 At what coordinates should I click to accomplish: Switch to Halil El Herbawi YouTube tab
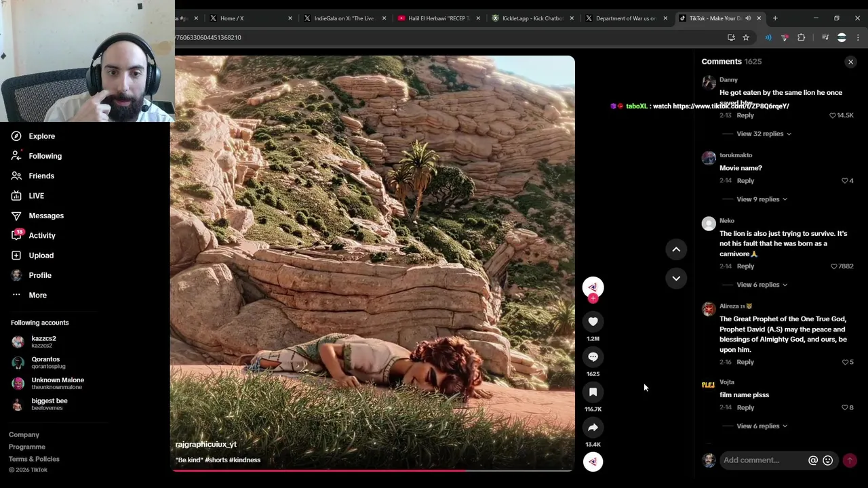pos(439,18)
